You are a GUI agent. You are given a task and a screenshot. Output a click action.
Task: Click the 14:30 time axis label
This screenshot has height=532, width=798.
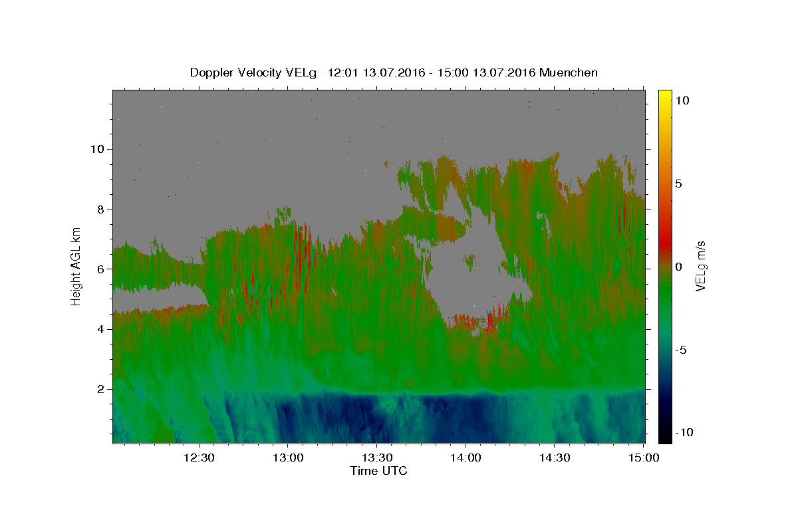click(x=555, y=458)
